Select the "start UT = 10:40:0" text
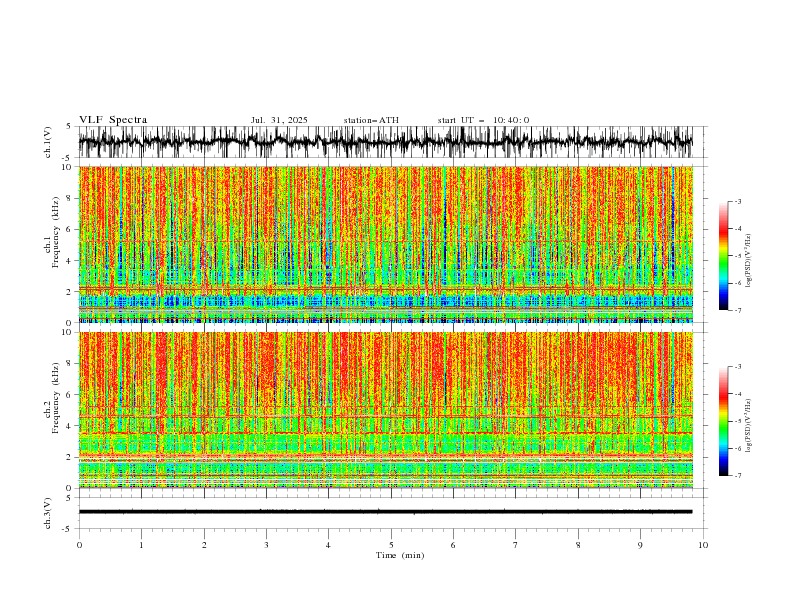The image size is (792, 612). [483, 120]
